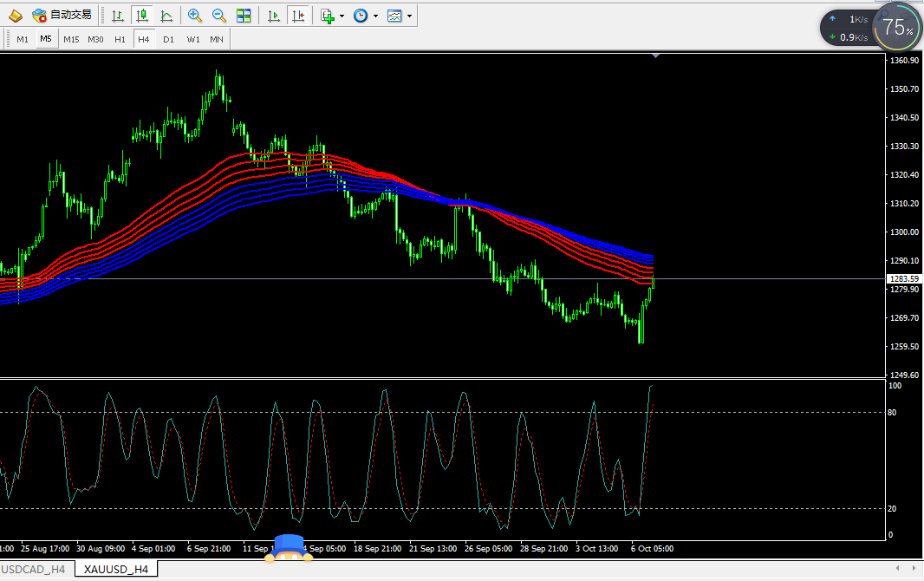Screen dimensions: 924x581
Task: Open the chart templates menu
Action: coord(394,16)
